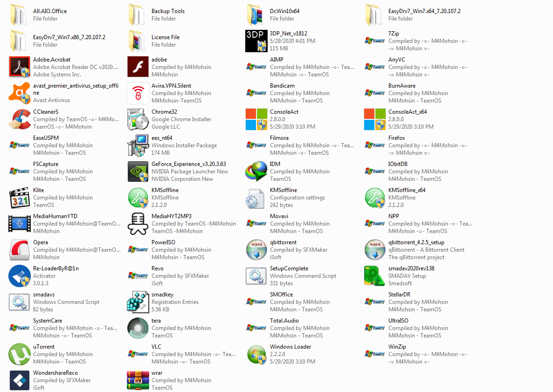Screen dimensions: 553x392
Task: Select the tera round grey icon
Action: point(138,328)
